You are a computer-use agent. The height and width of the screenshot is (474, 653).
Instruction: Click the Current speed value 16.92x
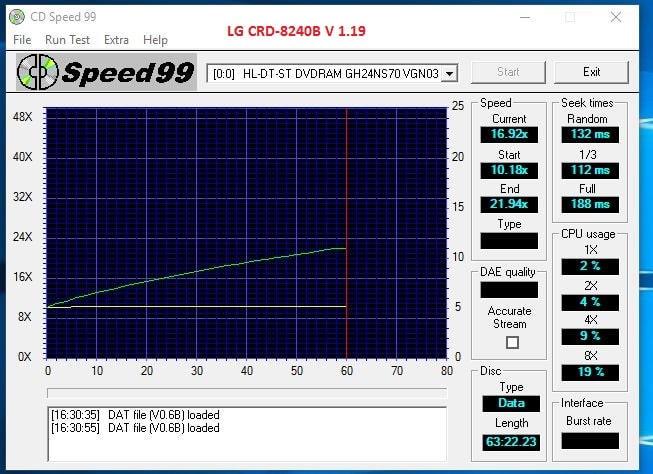tap(509, 134)
